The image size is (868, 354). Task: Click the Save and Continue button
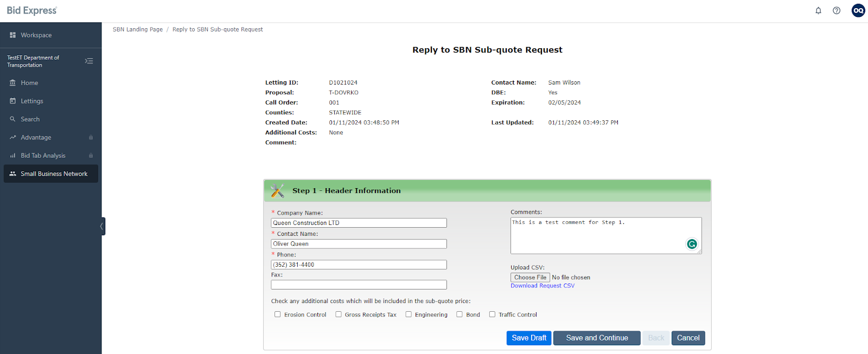click(597, 338)
